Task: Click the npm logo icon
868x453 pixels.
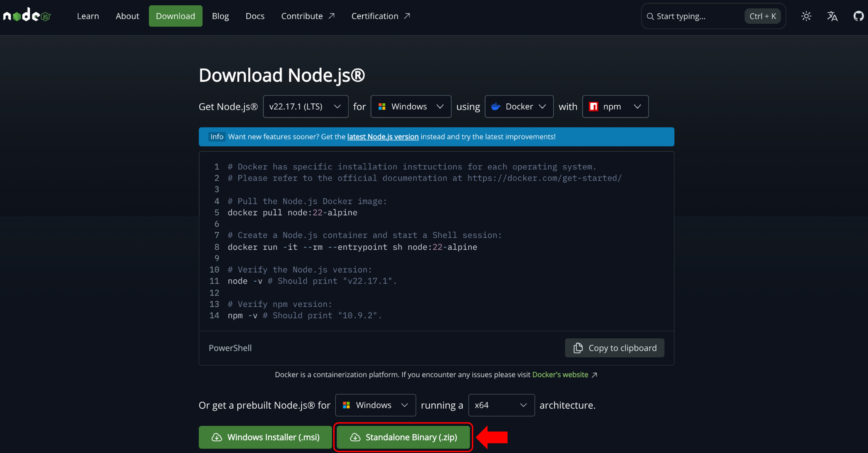Action: (594, 106)
